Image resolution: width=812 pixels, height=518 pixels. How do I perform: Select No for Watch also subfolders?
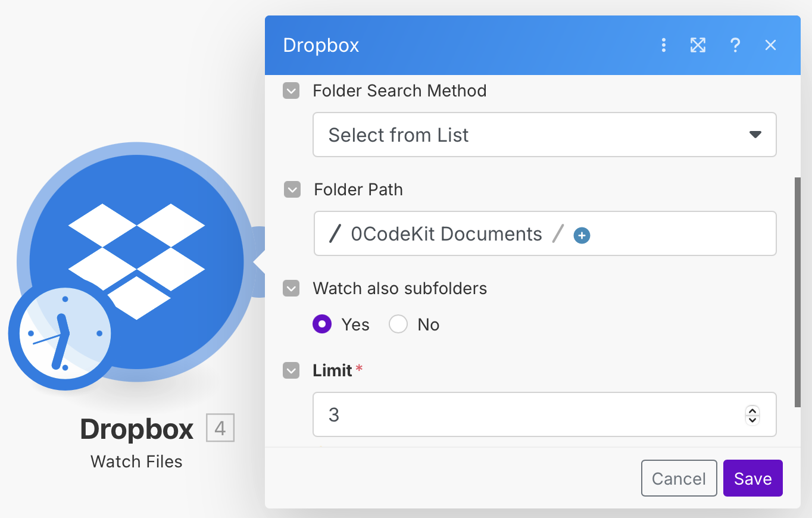coord(398,324)
